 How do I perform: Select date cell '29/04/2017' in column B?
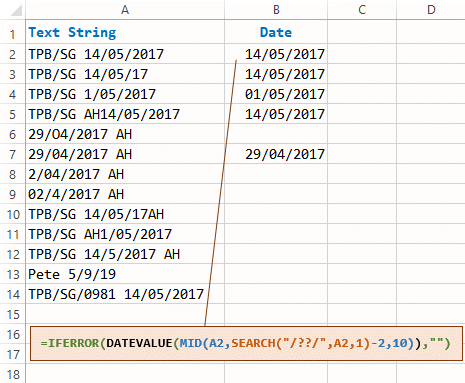click(x=276, y=154)
